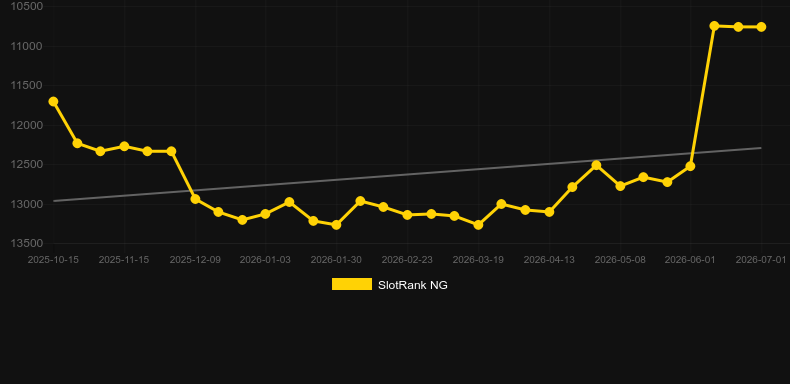The width and height of the screenshot is (790, 384).
Task: Click the 2026-02-23 x-axis label
Action: [407, 260]
